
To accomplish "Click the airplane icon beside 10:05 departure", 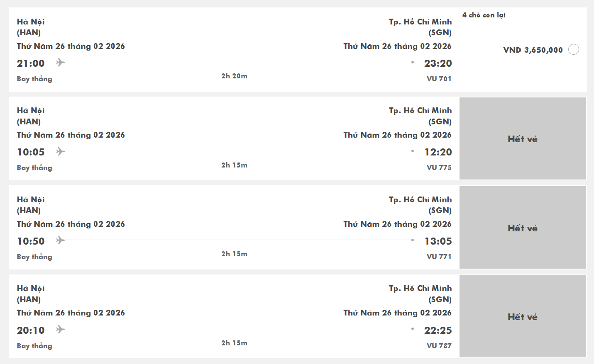I will tap(61, 151).
